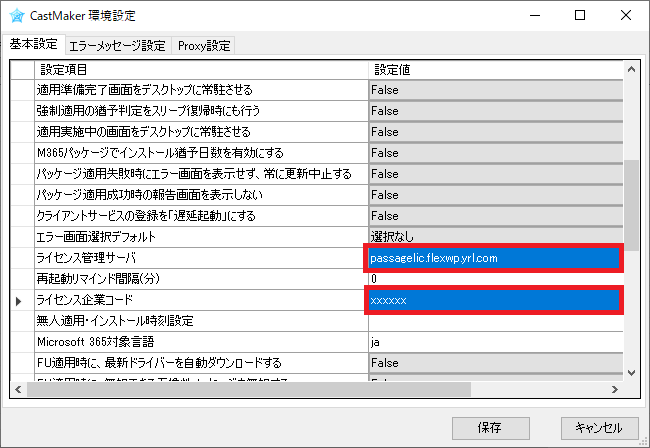
Task: Select the False value for 強制適用の猶予判定をスリープ復帰時にも行う
Action: click(x=496, y=111)
